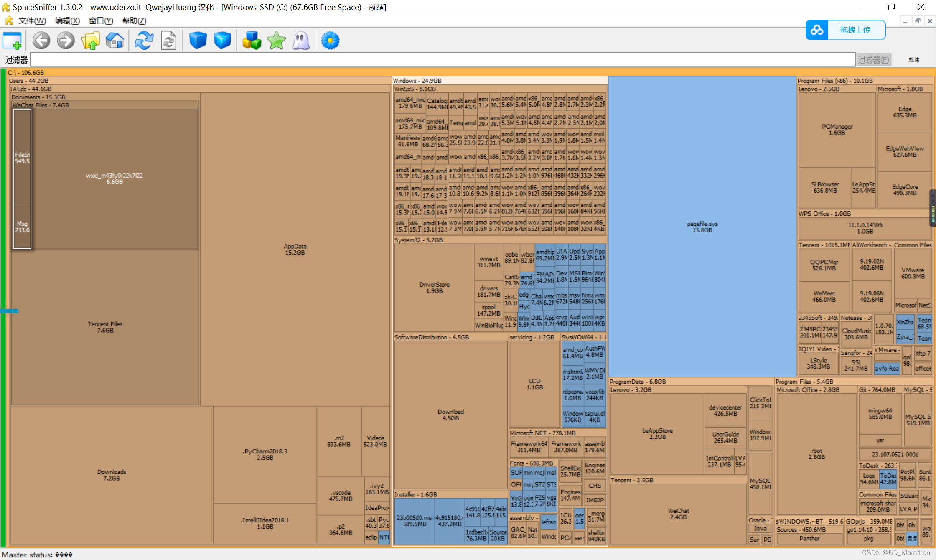
Task: Select the LeAppStore 2.2GB block
Action: (657, 433)
